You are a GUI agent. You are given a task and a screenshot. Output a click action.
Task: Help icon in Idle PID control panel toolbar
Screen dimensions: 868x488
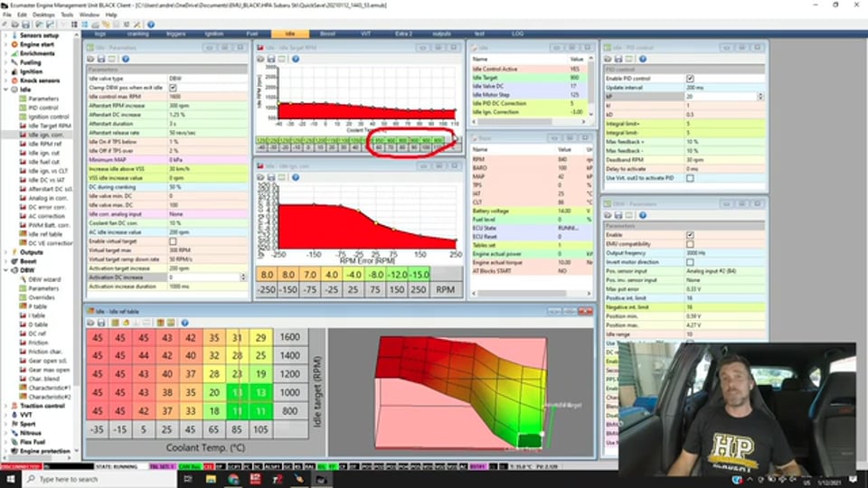coord(643,59)
